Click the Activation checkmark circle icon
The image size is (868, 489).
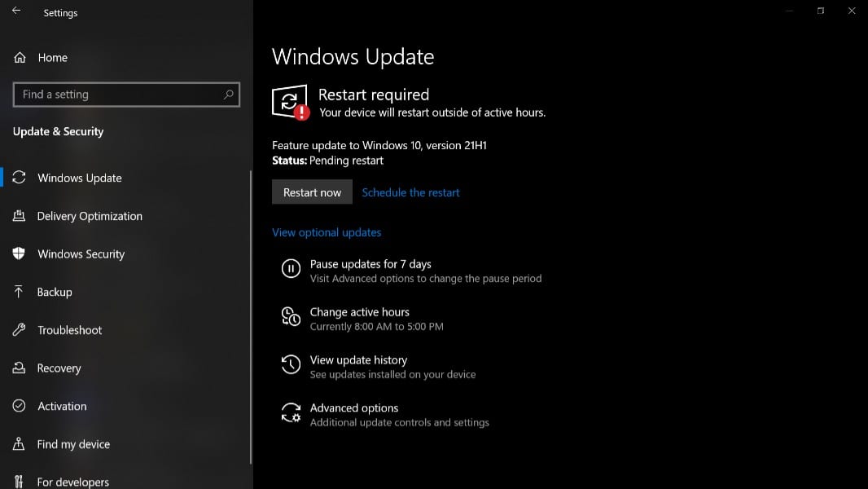tap(19, 406)
